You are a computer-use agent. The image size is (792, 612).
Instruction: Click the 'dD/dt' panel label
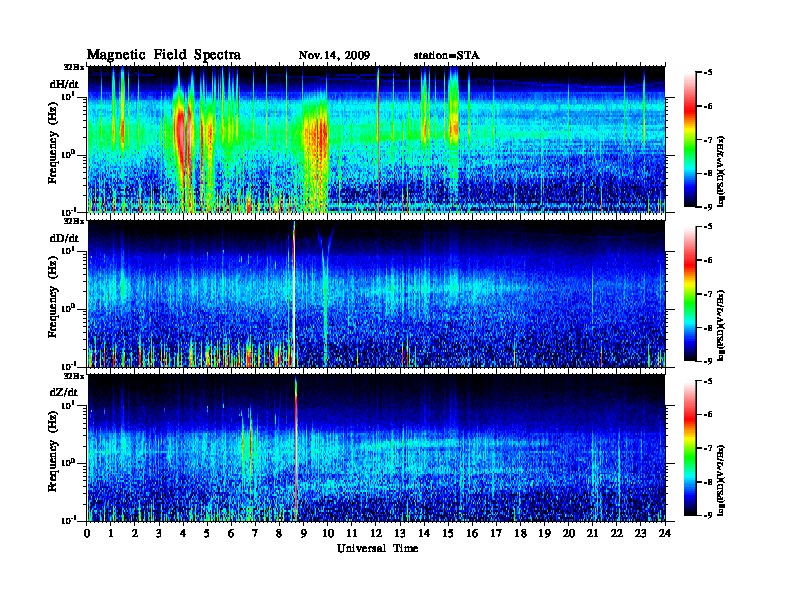64,238
